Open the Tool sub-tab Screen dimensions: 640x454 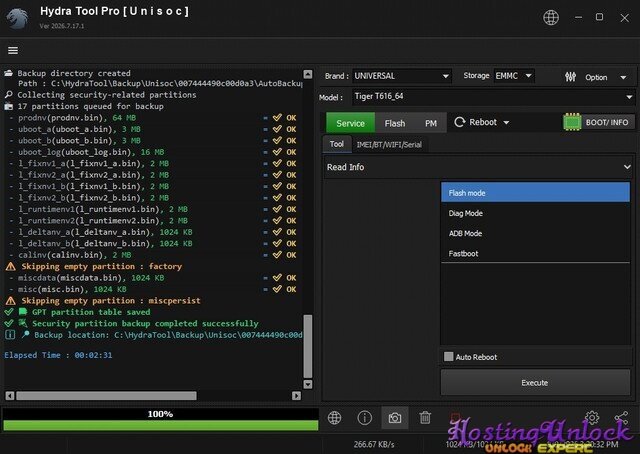(x=337, y=144)
